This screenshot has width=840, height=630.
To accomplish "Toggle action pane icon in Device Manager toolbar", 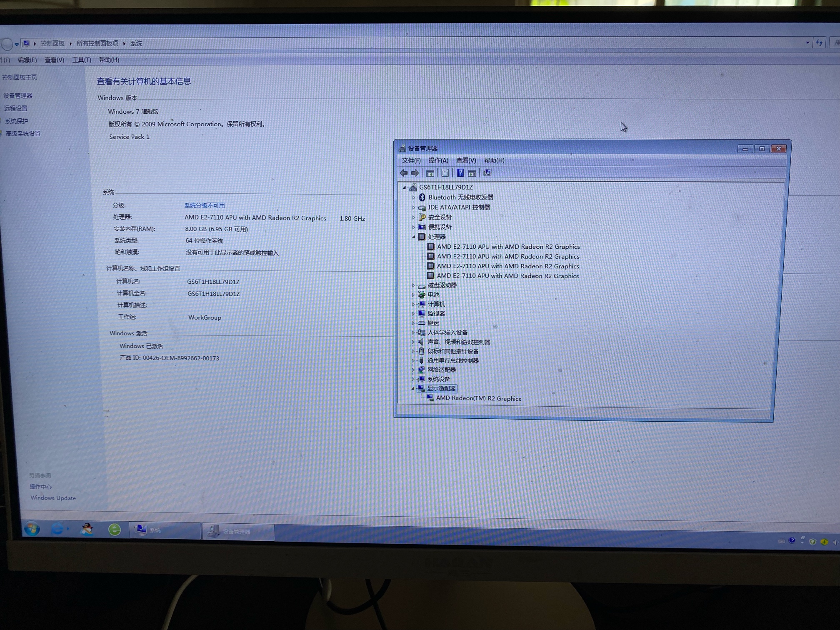I will 472,173.
